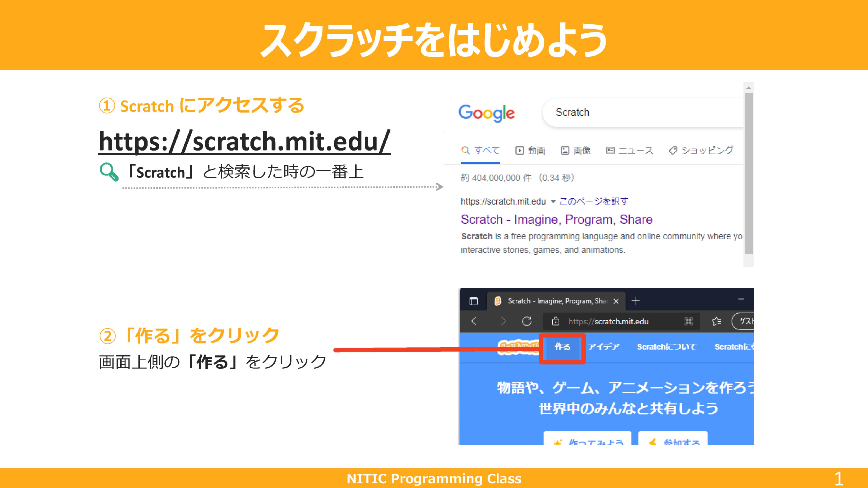Screen dimensions: 868x488
Task: Click the address bar showing scratch.mit.edu
Action: [x=621, y=321]
